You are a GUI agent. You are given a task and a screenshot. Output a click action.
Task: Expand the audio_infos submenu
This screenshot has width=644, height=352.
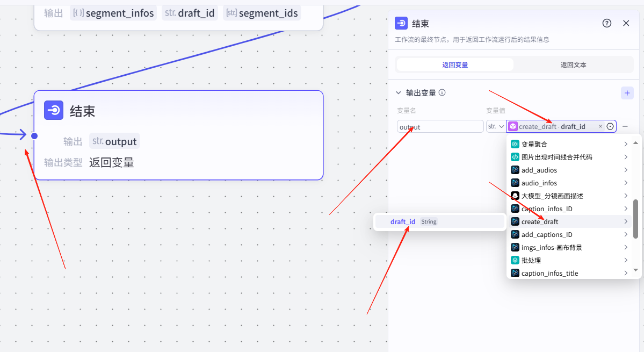(x=626, y=183)
